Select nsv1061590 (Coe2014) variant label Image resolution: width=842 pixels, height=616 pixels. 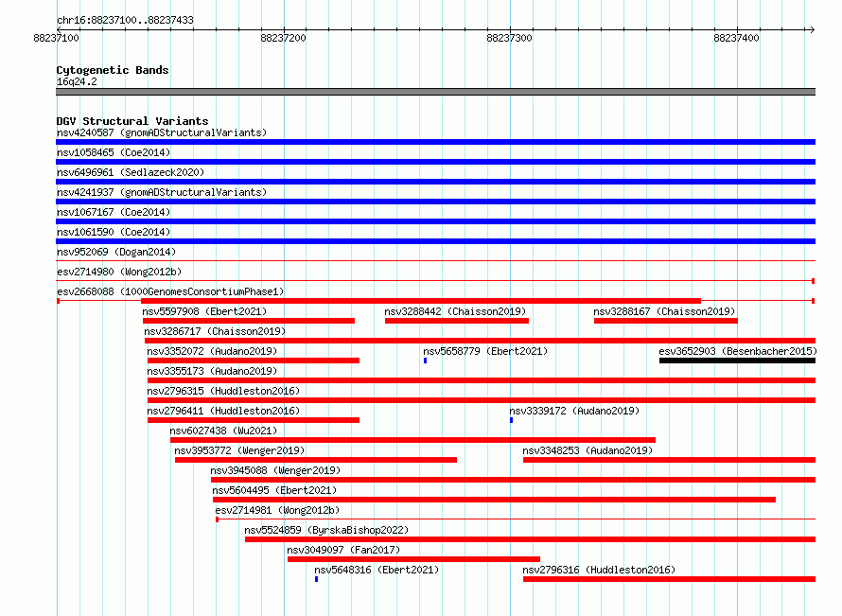[114, 232]
